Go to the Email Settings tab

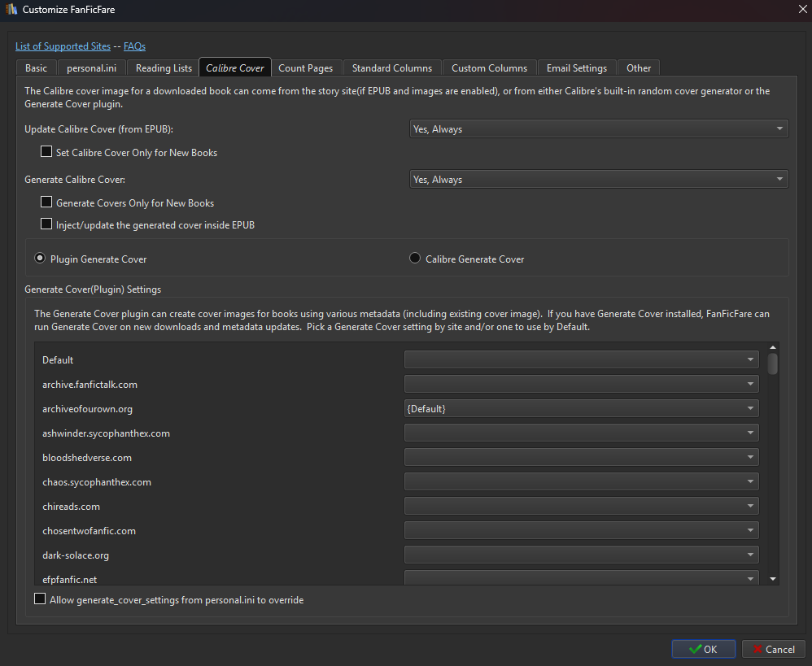point(577,68)
